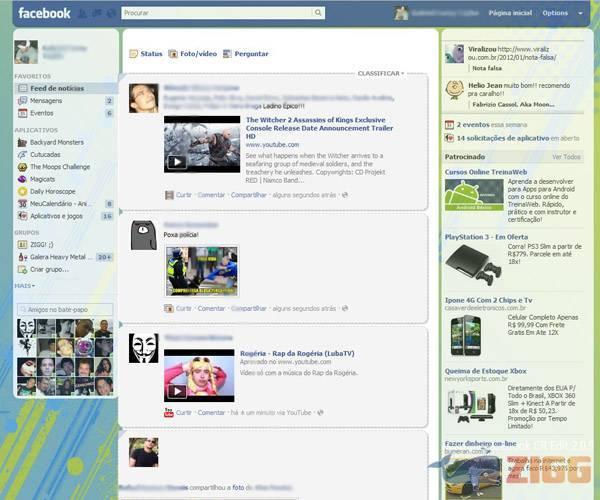Click the Anonymous mask avatar in feed
600x500 pixels.
[x=143, y=348]
